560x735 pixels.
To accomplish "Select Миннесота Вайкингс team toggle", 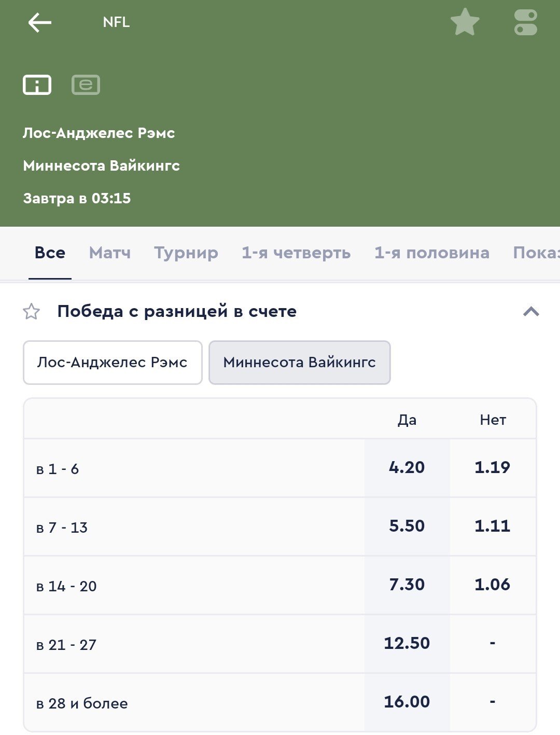I will point(299,363).
